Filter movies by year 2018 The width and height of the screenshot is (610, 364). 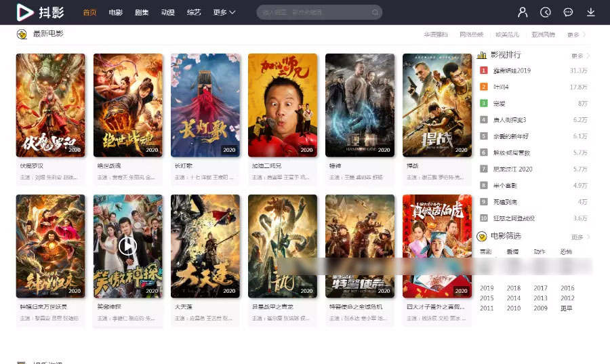coord(514,288)
